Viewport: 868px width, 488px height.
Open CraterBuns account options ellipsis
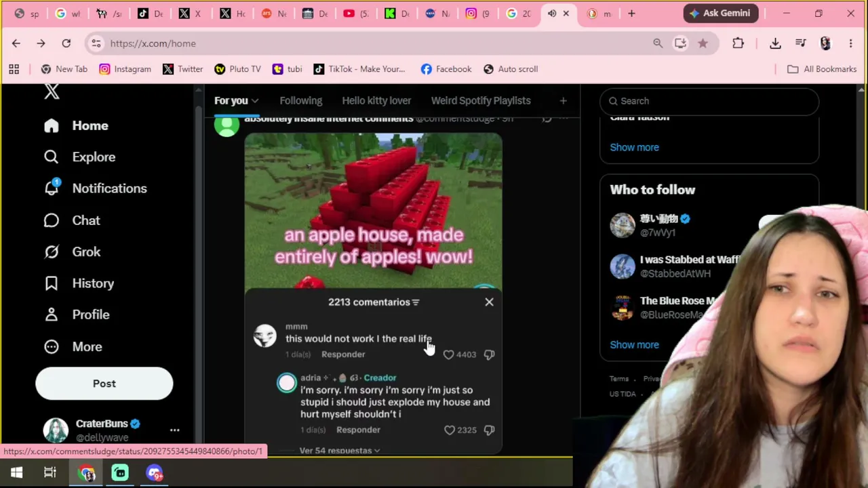click(x=174, y=430)
